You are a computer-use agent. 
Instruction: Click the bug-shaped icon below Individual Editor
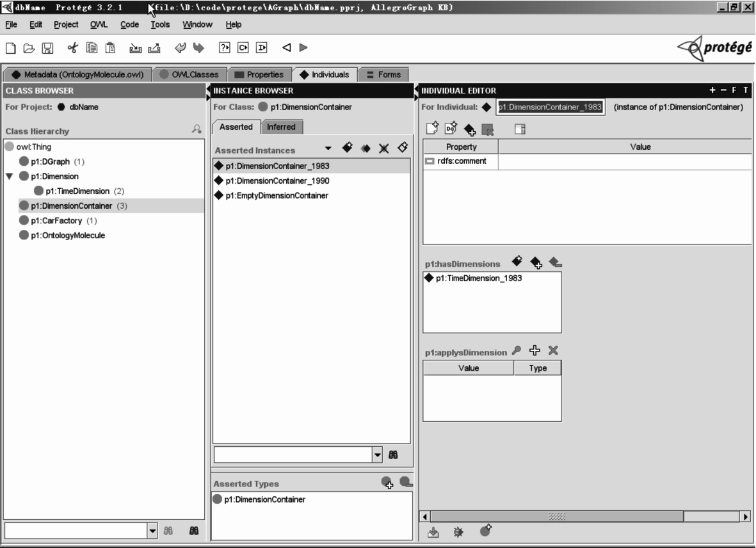(x=458, y=532)
